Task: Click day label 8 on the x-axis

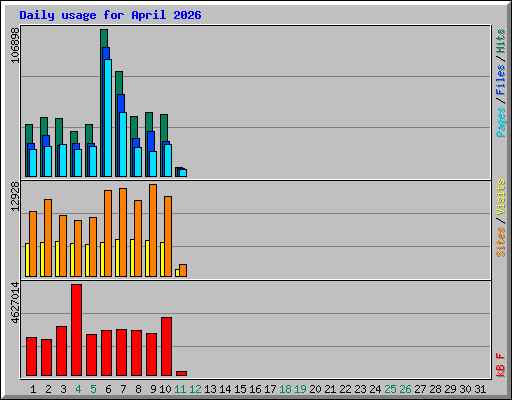Action: click(138, 389)
